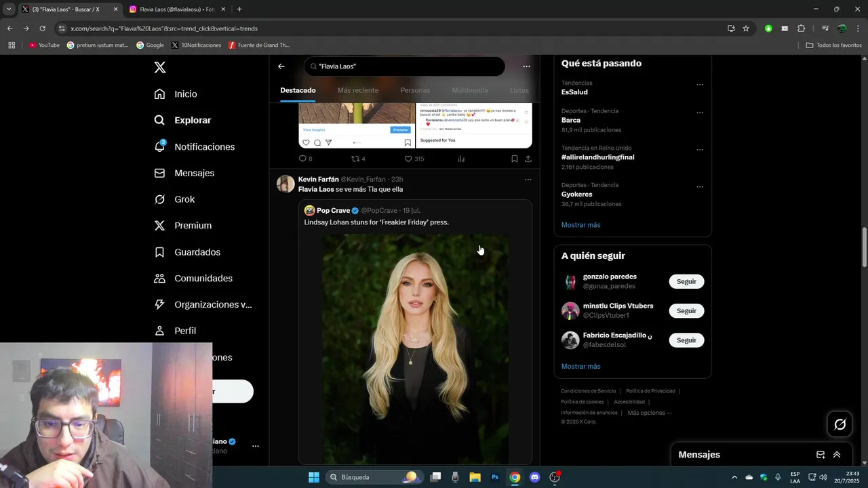This screenshot has height=488, width=868.
Task: Open options for Barca trend
Action: coord(700,113)
